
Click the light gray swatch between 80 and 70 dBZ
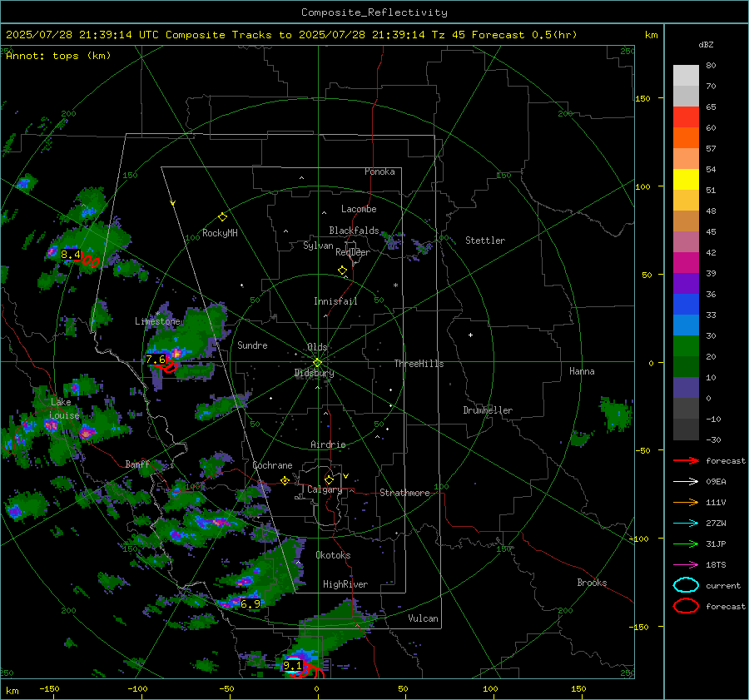[x=686, y=76]
